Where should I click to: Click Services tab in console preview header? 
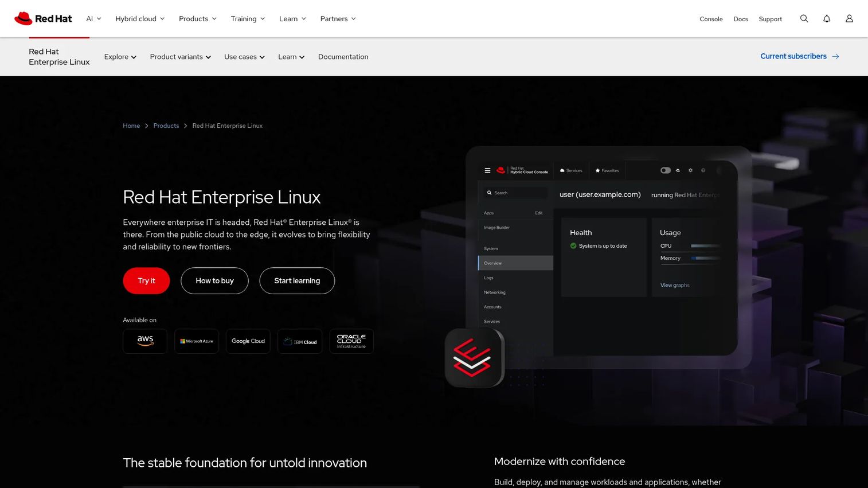tap(571, 170)
